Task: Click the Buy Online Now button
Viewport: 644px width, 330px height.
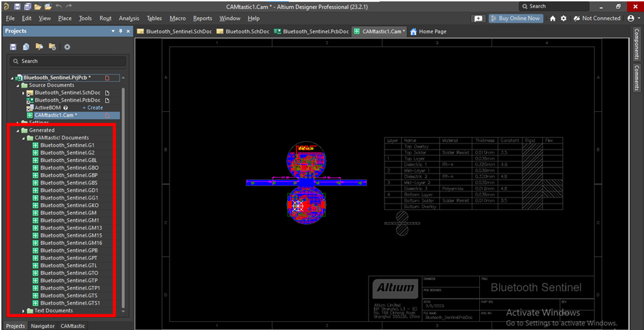Action: (516, 19)
